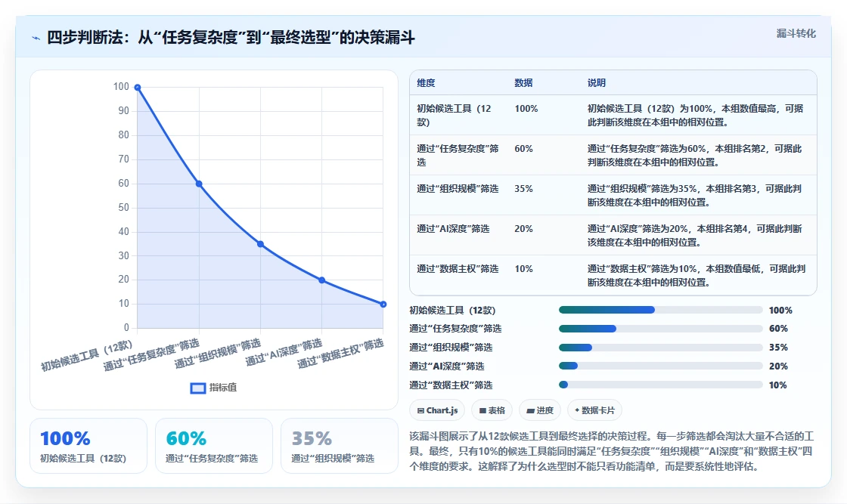Image resolution: width=847 pixels, height=504 pixels.
Task: Click the 漏斗转化 label
Action: tap(796, 33)
